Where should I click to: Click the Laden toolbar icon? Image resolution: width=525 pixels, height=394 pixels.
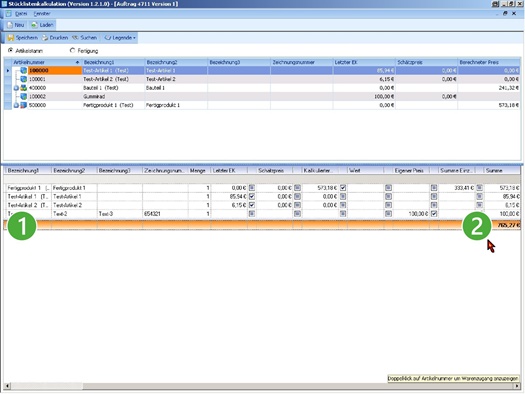pos(34,25)
